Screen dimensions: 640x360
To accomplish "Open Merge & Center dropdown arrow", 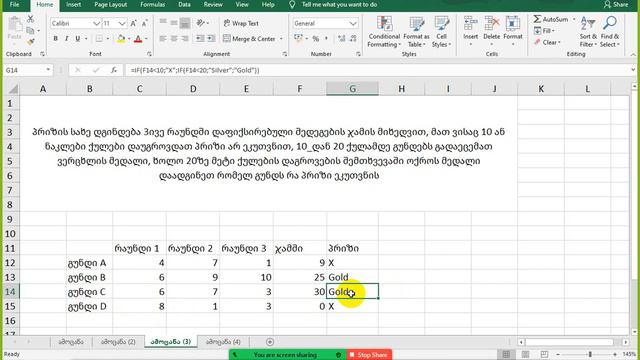I will (281, 39).
